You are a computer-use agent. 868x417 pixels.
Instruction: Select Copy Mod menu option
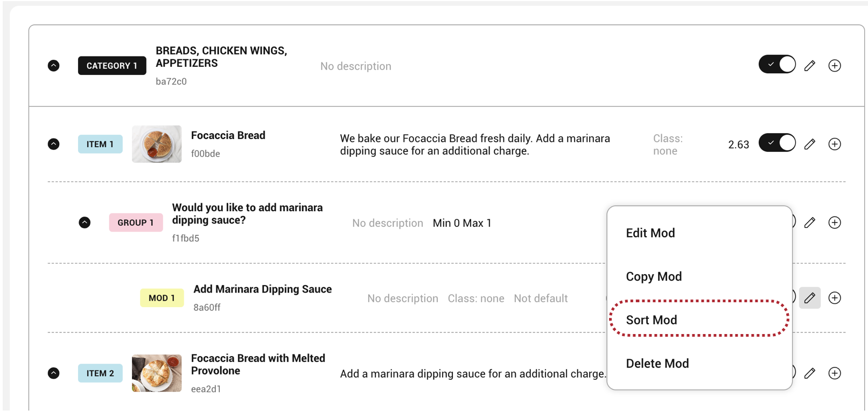pyautogui.click(x=653, y=277)
